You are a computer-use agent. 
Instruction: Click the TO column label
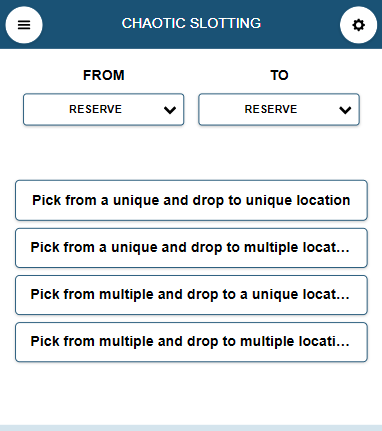tap(279, 75)
